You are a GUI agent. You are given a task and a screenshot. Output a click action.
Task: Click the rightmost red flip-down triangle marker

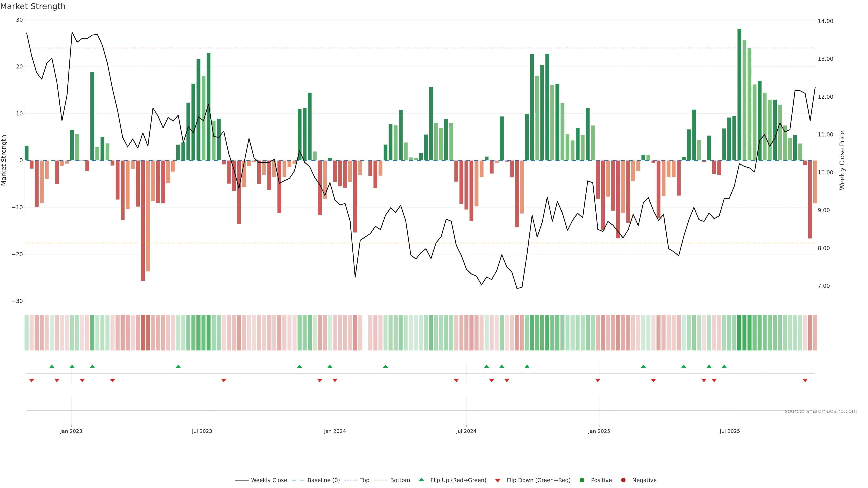[805, 380]
